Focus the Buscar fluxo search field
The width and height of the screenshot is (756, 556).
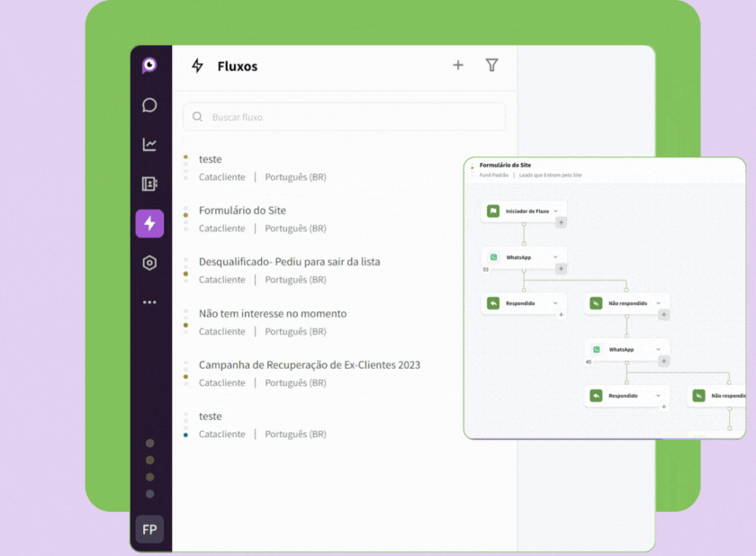[x=344, y=117]
